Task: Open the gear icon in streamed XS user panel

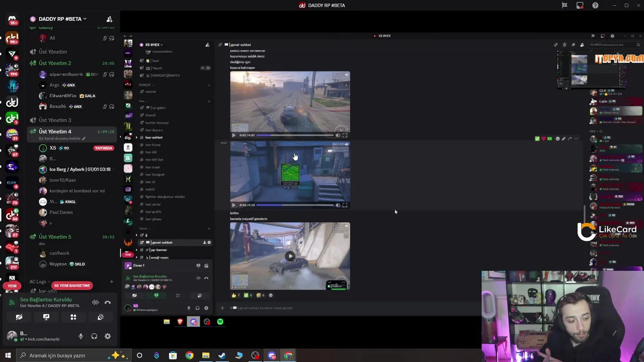Action: 206,308
